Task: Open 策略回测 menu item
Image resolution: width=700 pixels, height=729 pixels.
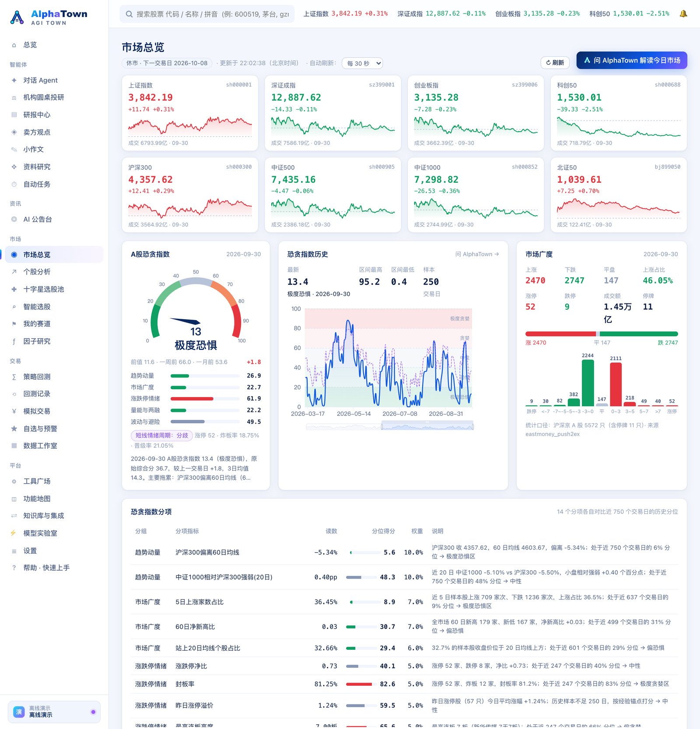Action: (x=54, y=377)
